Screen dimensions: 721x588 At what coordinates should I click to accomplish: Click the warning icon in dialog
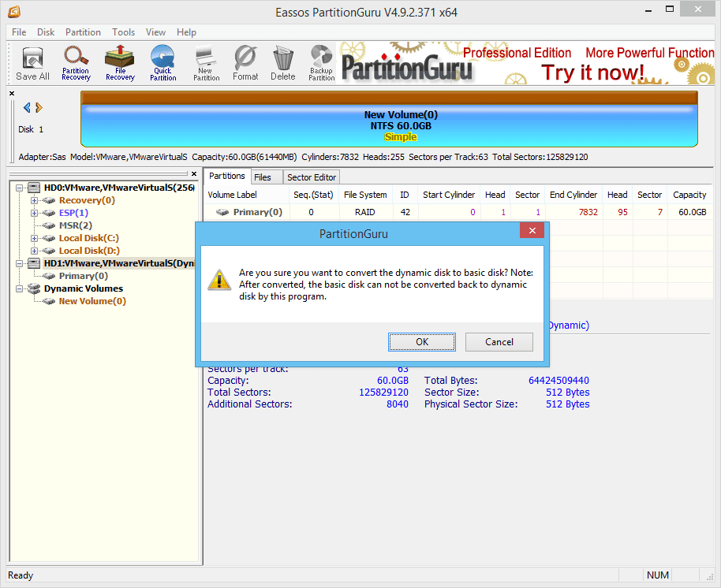click(219, 280)
